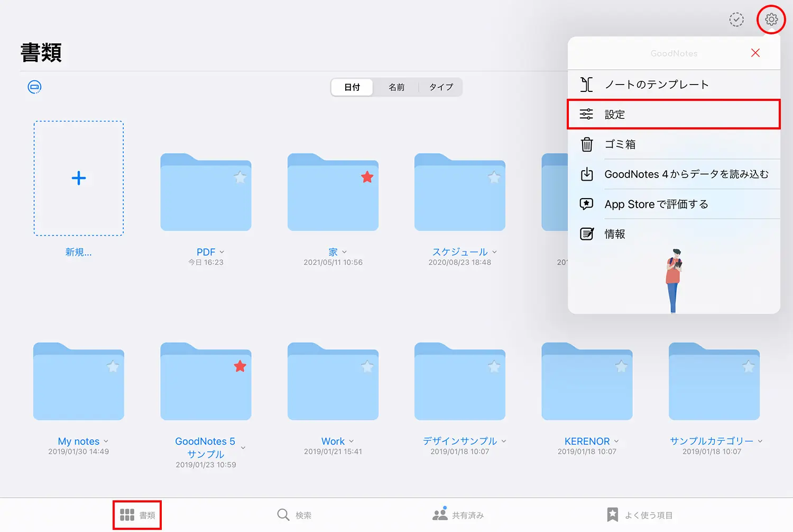The image size is (793, 532).
Task: Tap the 情報 note icon
Action: pos(587,234)
